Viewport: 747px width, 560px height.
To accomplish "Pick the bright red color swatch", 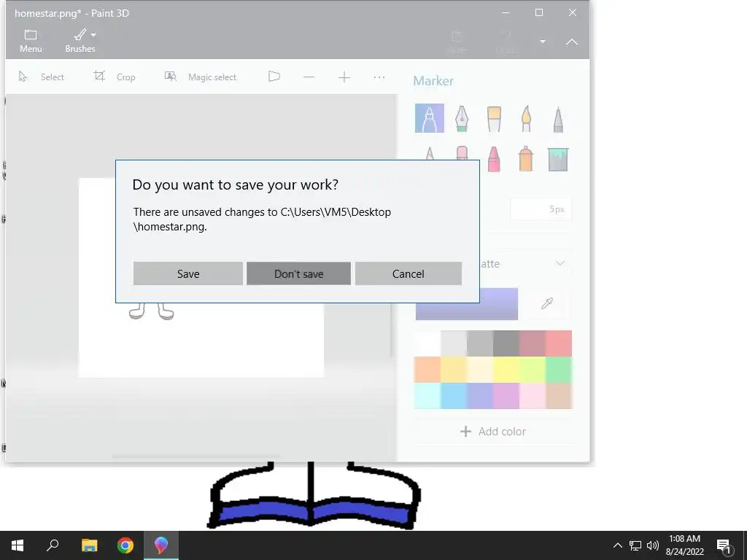I will click(x=559, y=343).
